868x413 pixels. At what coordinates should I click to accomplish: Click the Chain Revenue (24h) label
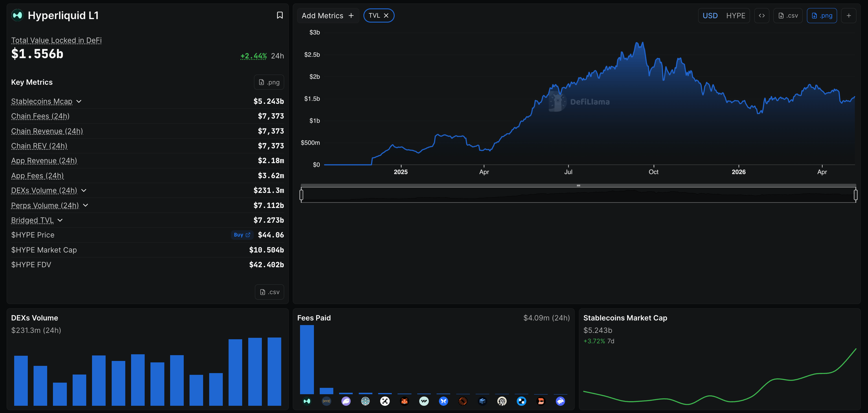point(47,131)
